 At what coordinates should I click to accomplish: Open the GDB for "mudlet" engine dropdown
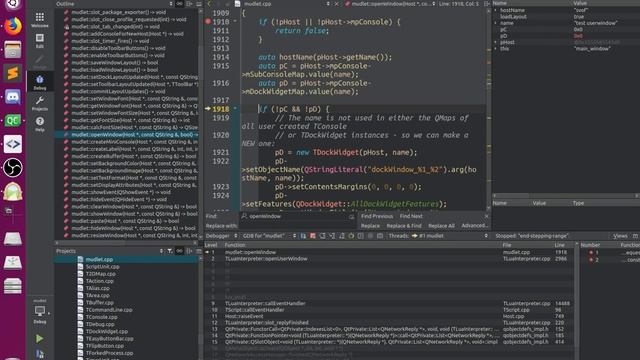(x=269, y=236)
